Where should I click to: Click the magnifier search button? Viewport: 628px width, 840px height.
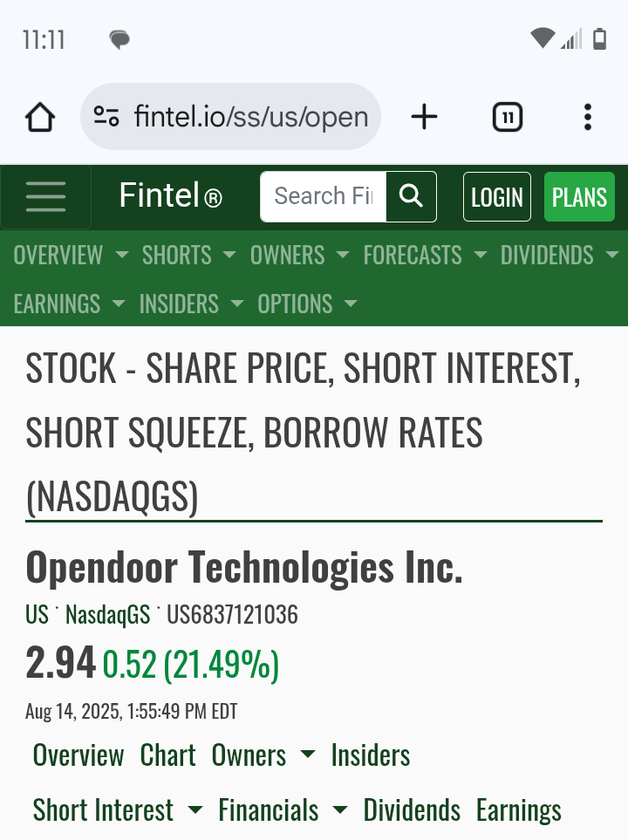coord(411,196)
